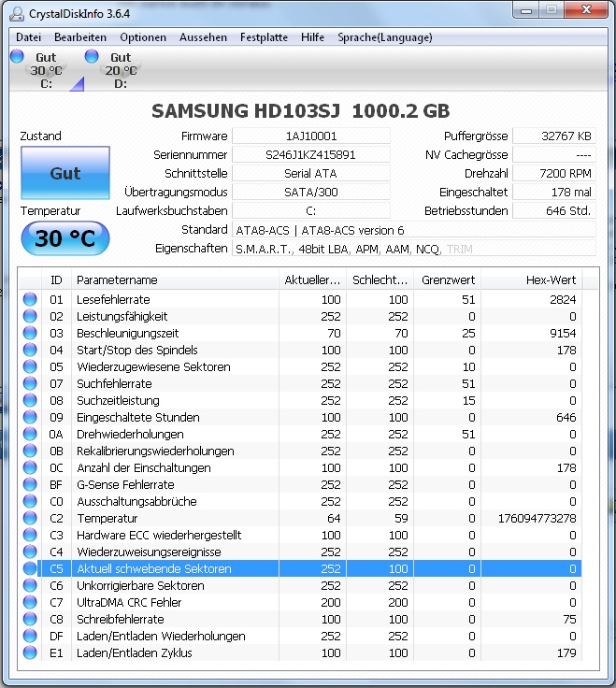
Task: Click the status orb for Schreibfehlerrate row
Action: [x=30, y=619]
